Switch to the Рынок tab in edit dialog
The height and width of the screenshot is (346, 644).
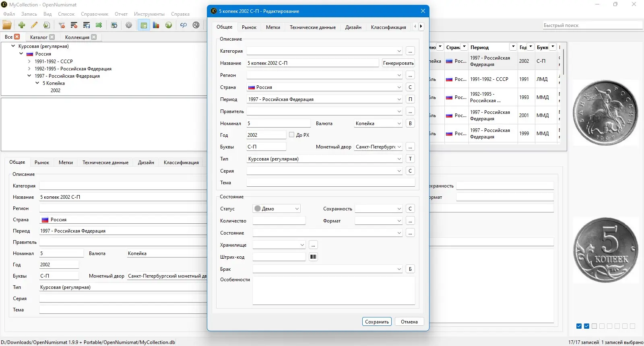click(249, 27)
